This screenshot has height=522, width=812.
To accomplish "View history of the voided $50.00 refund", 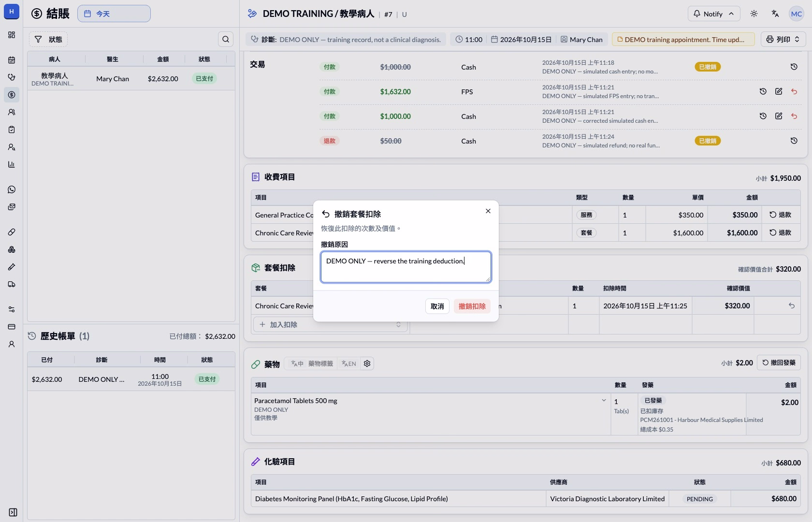I will (794, 141).
